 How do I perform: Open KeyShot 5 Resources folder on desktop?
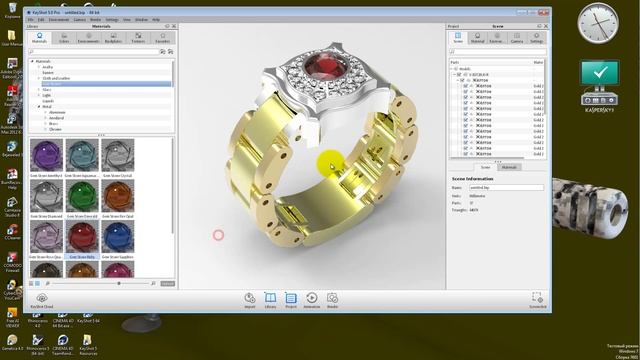pos(87,344)
